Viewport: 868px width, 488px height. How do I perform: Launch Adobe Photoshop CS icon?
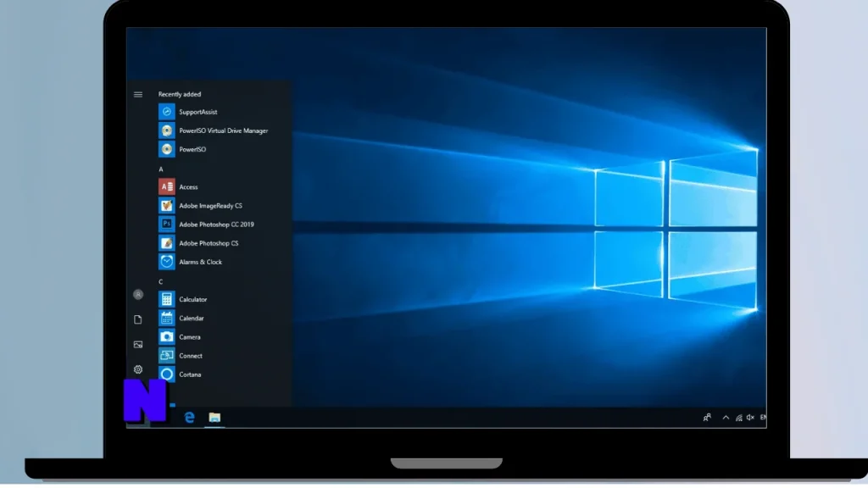coord(167,243)
